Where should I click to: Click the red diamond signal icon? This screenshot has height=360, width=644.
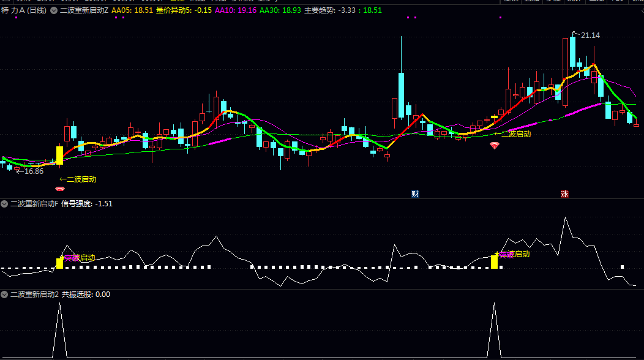tap(495, 146)
